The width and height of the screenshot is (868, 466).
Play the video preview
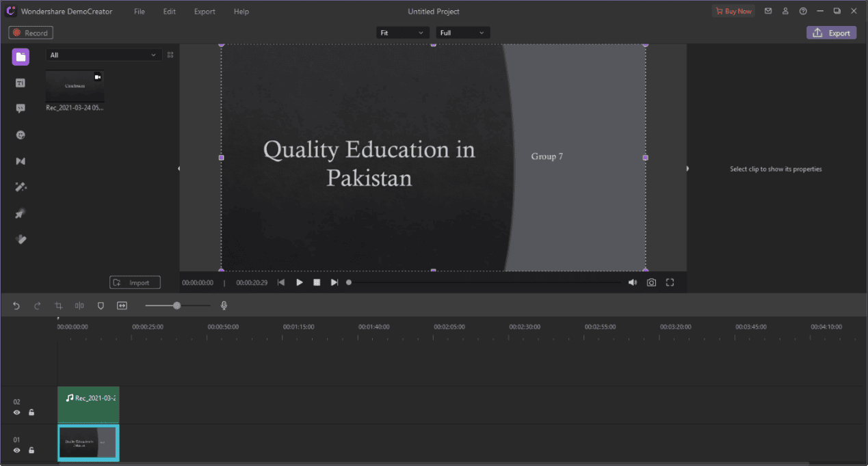pos(300,282)
